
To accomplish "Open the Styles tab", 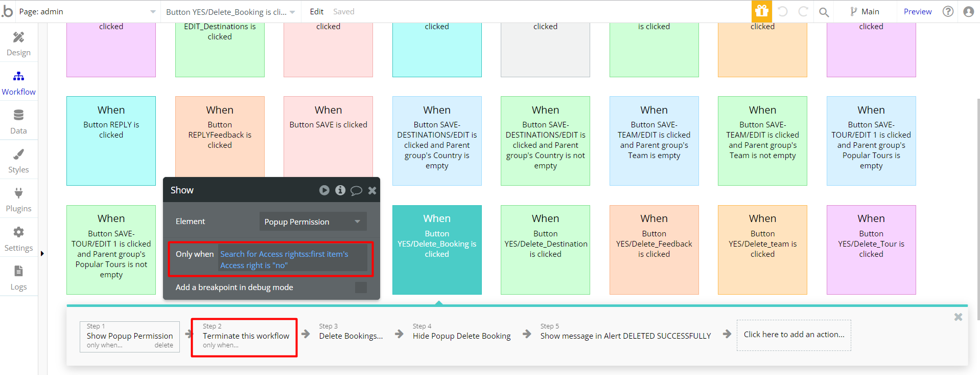I will tap(18, 161).
